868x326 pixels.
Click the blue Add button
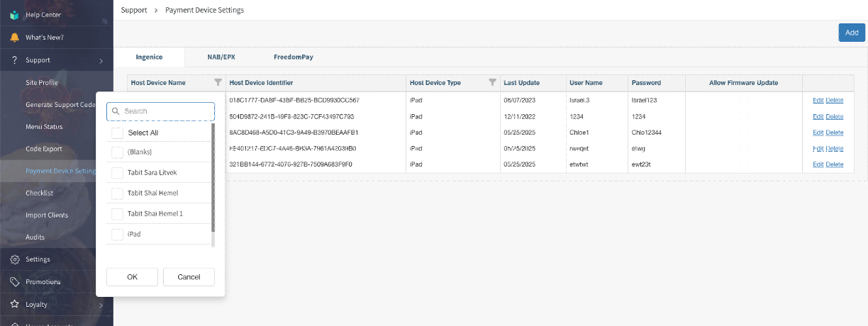pyautogui.click(x=851, y=33)
